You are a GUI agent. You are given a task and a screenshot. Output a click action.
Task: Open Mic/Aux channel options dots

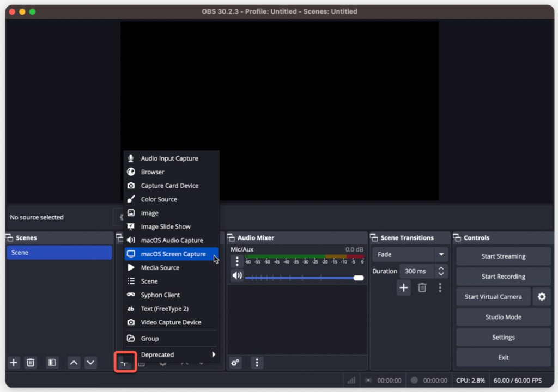(x=237, y=261)
